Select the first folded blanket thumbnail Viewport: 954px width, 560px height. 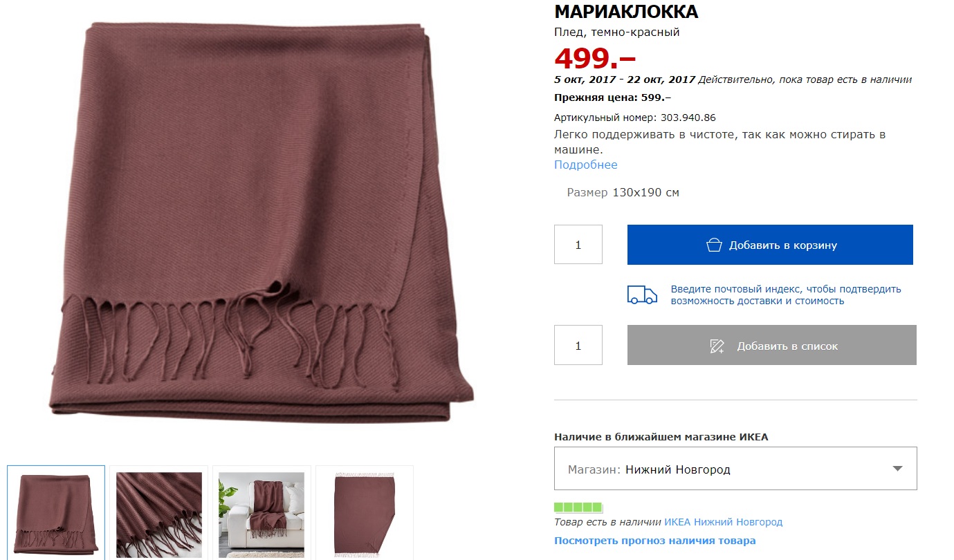56,512
